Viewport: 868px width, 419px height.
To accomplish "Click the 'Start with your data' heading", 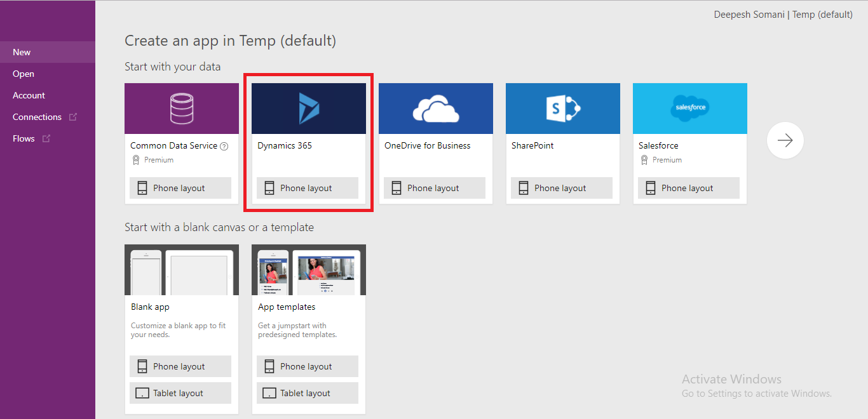I will coord(173,67).
